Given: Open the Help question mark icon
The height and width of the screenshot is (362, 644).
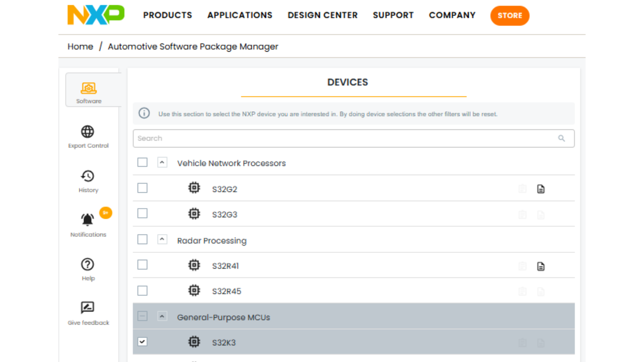Looking at the screenshot, I should (87, 264).
